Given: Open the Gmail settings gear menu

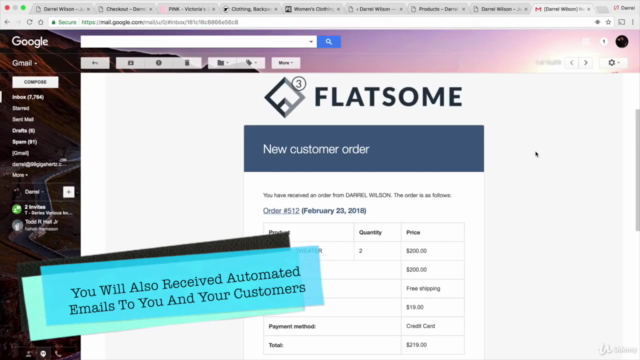Looking at the screenshot, I should point(613,63).
